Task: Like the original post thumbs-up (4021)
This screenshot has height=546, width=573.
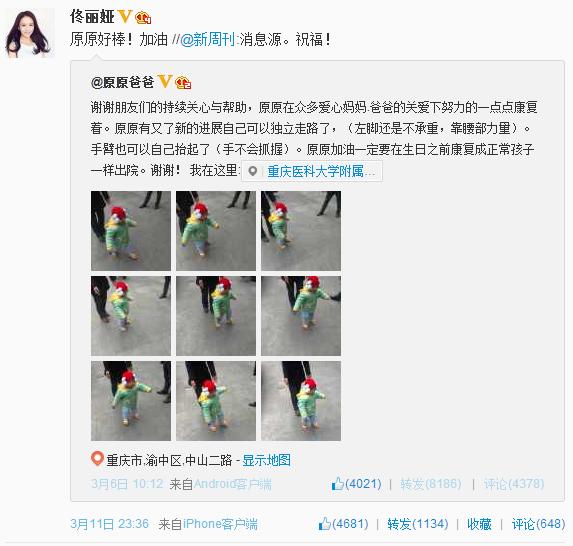Action: (x=356, y=484)
